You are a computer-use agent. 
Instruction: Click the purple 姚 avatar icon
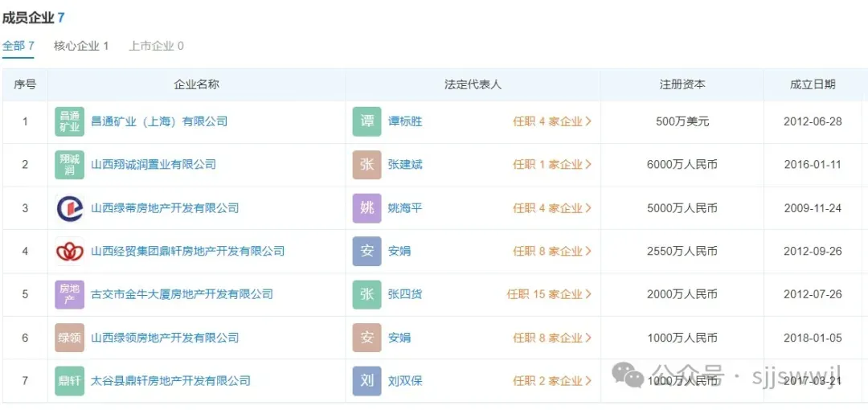click(x=366, y=208)
